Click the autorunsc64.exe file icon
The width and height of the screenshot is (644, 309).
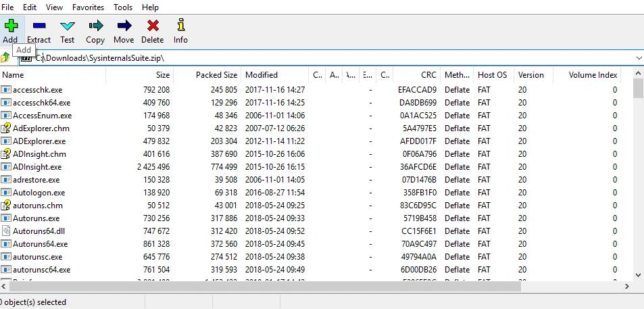(6, 270)
